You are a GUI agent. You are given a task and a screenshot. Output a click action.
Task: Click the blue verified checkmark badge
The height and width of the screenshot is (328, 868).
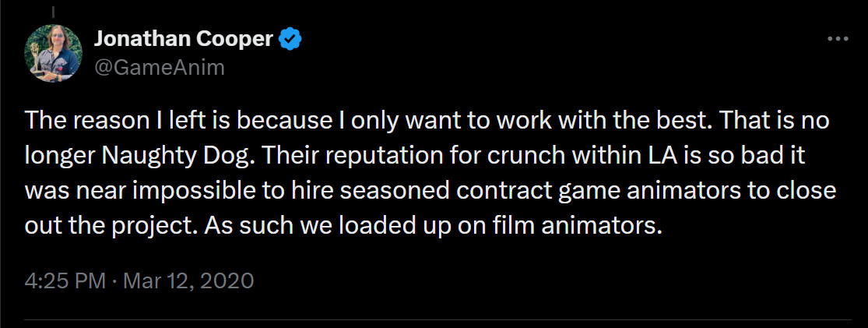coord(290,40)
